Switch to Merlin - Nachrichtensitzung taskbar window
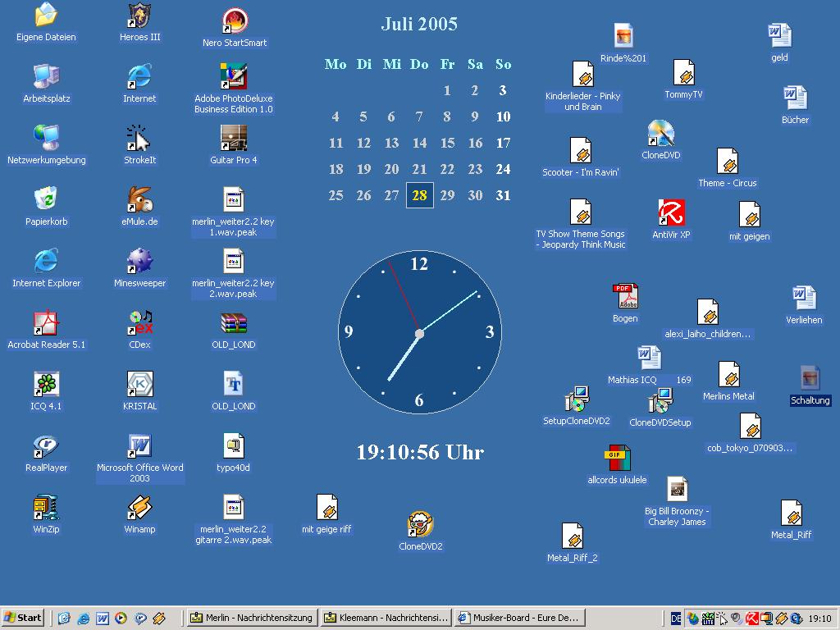 click(x=252, y=618)
